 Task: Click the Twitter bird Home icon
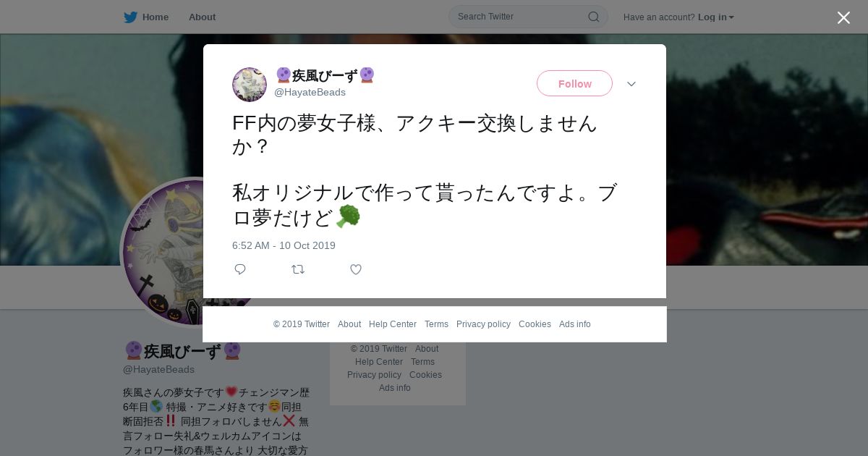pyautogui.click(x=130, y=17)
